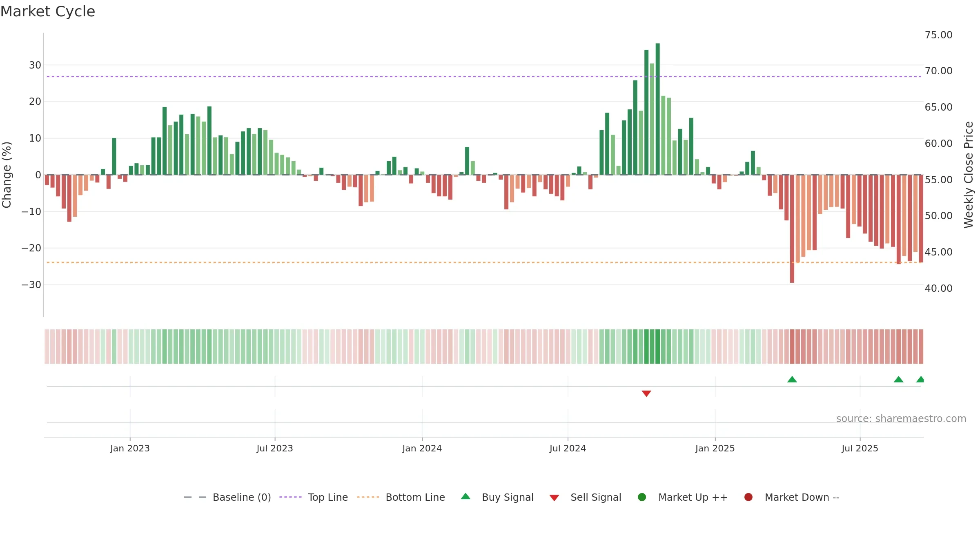Click the Weekly Close Price axis title
Image resolution: width=980 pixels, height=551 pixels.
coord(969,175)
